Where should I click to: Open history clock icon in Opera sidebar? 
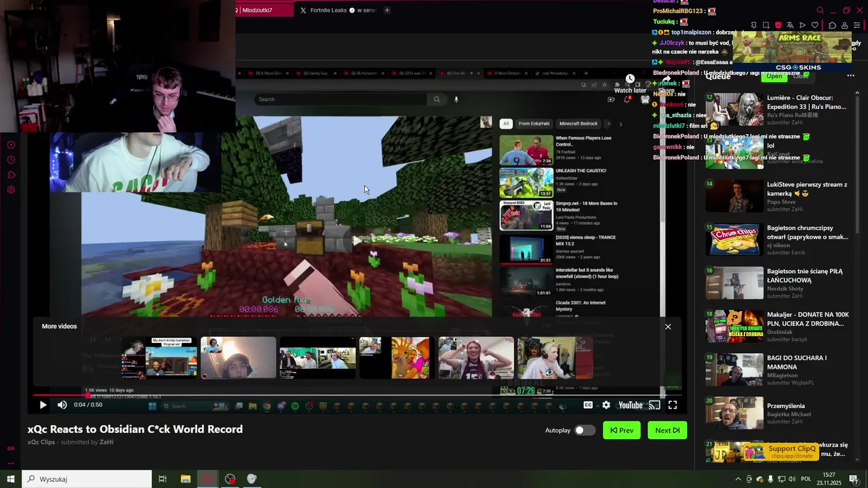coord(11,160)
